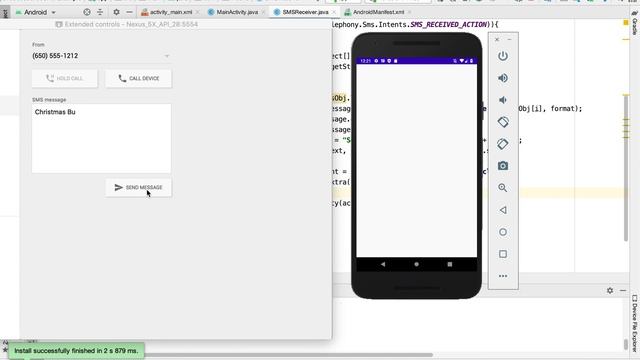Tap the phone's on-screen back button
The width and height of the screenshot is (640, 360).
[383, 264]
